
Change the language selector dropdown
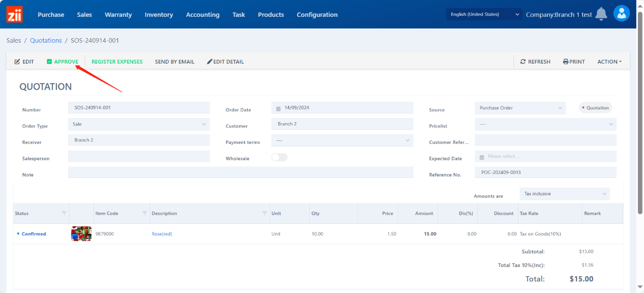tap(484, 14)
